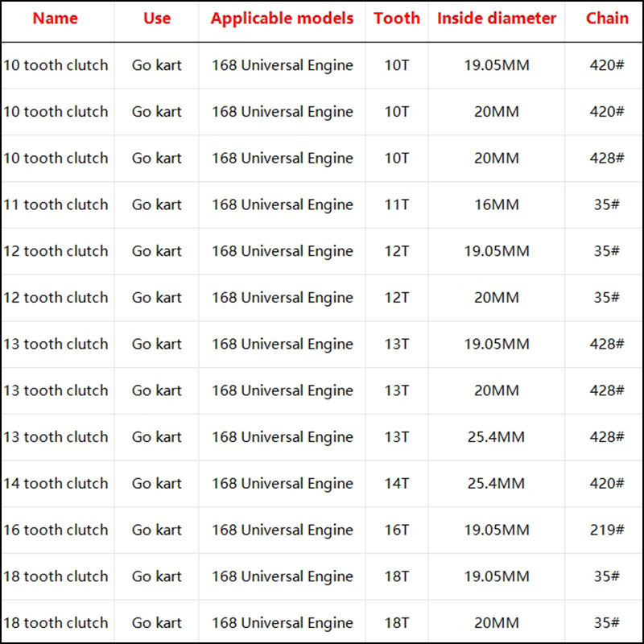Select the 11 tooth clutch name cell
This screenshot has width=644, height=644.
click(x=56, y=204)
